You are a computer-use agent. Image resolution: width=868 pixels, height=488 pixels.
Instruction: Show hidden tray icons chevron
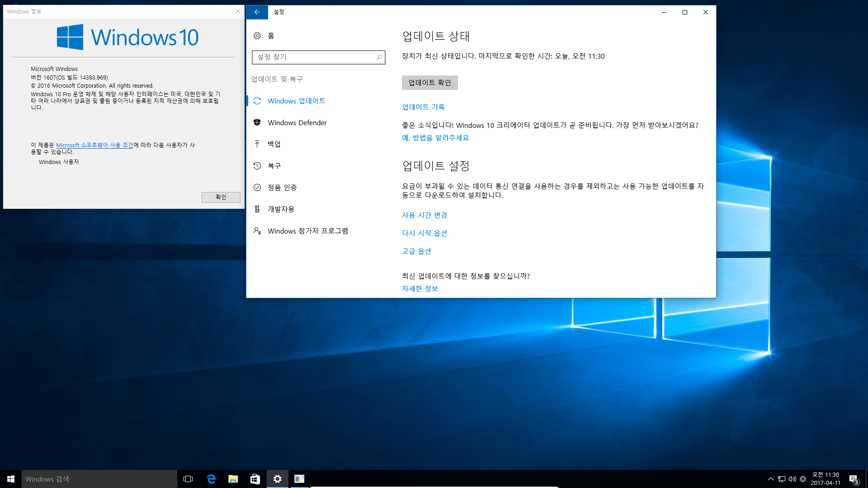coord(771,479)
